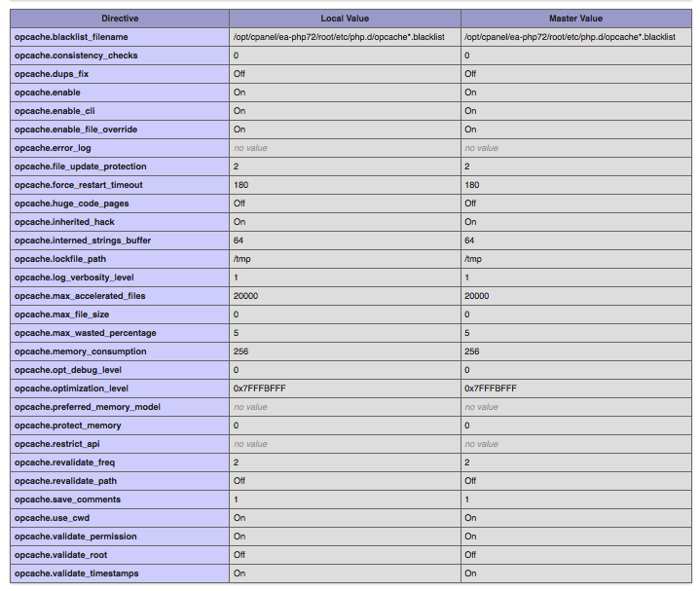
Task: Click local 'no value' for opcache.error_log
Action: (x=250, y=148)
